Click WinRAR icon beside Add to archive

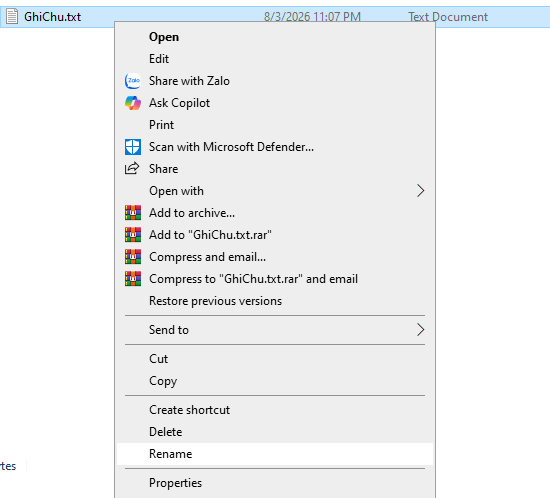[x=133, y=213]
